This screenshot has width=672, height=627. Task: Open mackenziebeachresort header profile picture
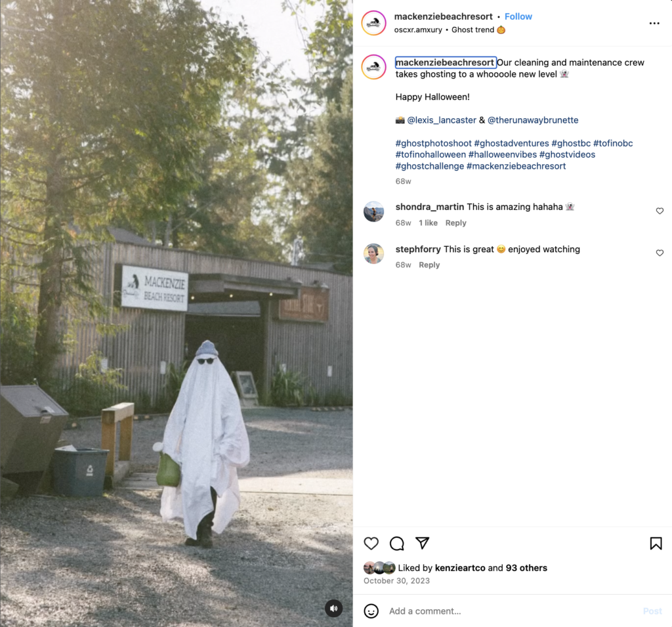click(373, 23)
